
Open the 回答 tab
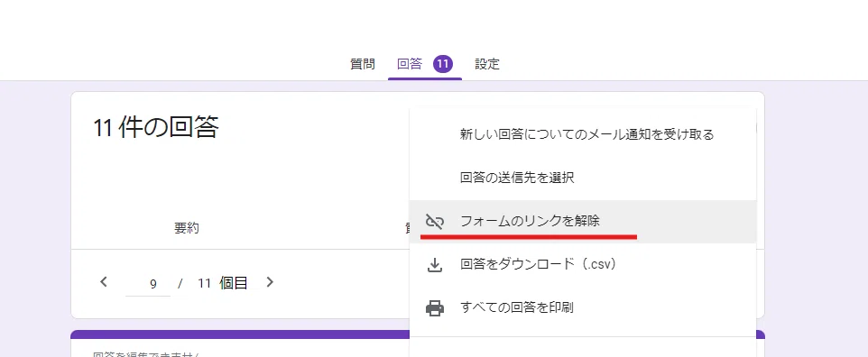(x=410, y=64)
